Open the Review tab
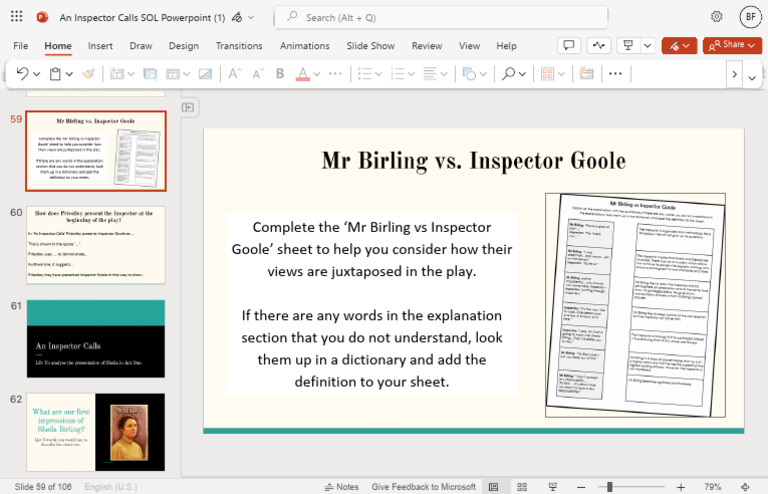 [427, 46]
